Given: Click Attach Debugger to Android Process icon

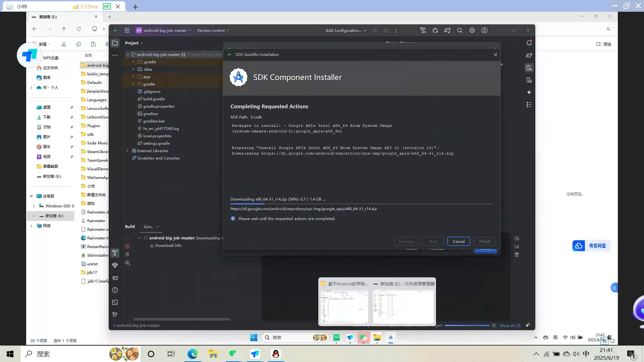Looking at the screenshot, I should (x=435, y=30).
